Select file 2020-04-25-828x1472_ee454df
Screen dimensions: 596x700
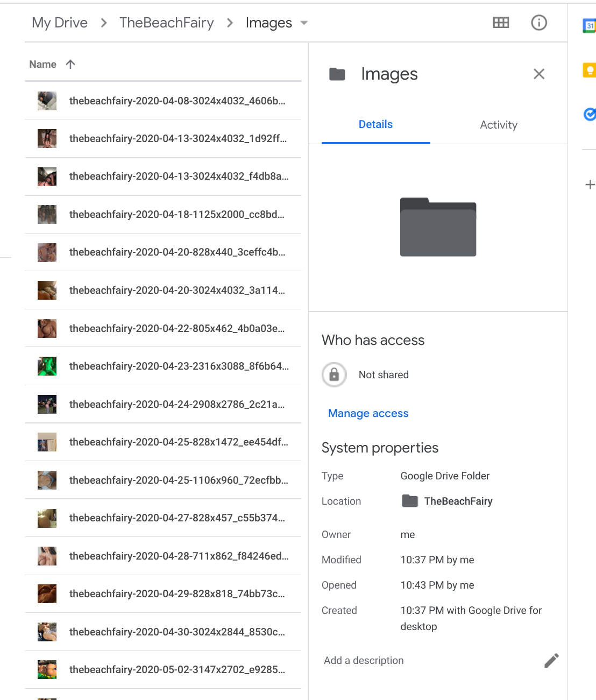[x=163, y=442]
